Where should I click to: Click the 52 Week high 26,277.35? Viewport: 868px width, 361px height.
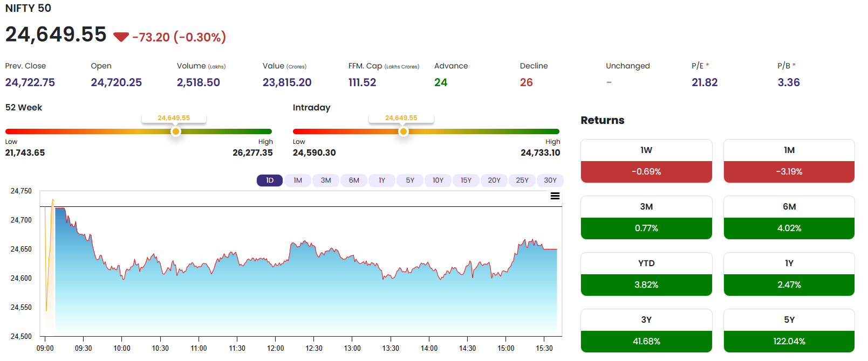[253, 152]
